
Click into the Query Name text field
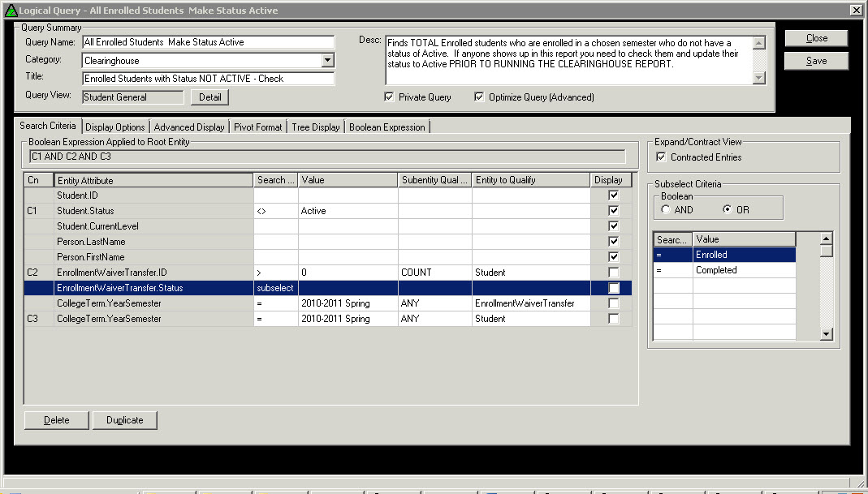point(208,42)
